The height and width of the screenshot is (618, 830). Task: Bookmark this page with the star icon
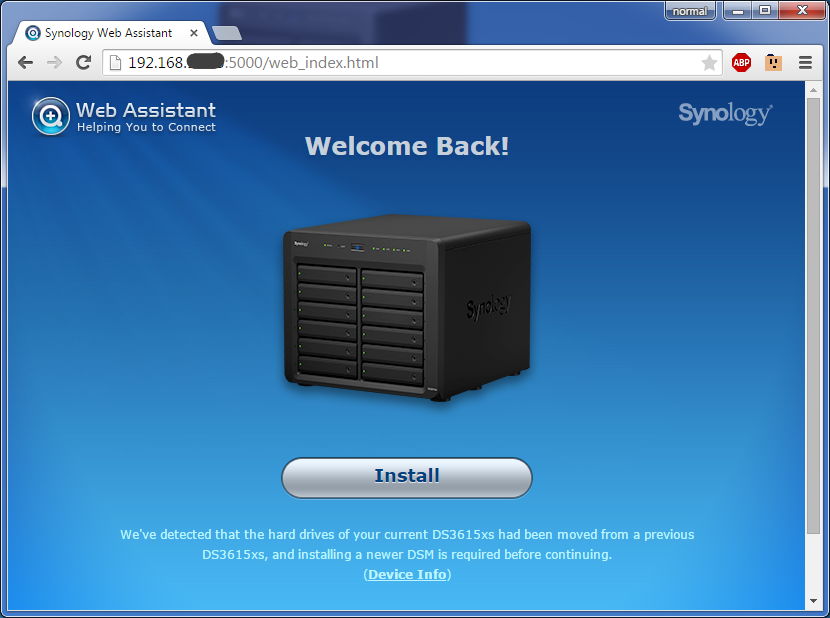click(709, 63)
